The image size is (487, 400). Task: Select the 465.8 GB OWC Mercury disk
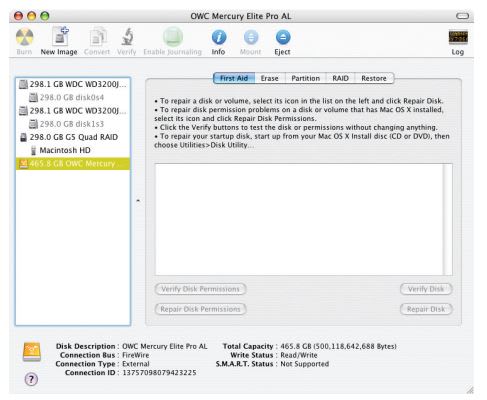(73, 164)
